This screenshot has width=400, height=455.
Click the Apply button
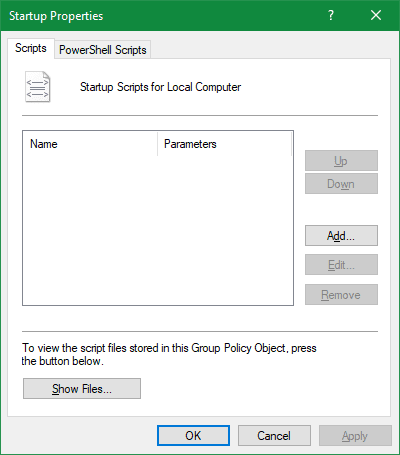point(355,435)
